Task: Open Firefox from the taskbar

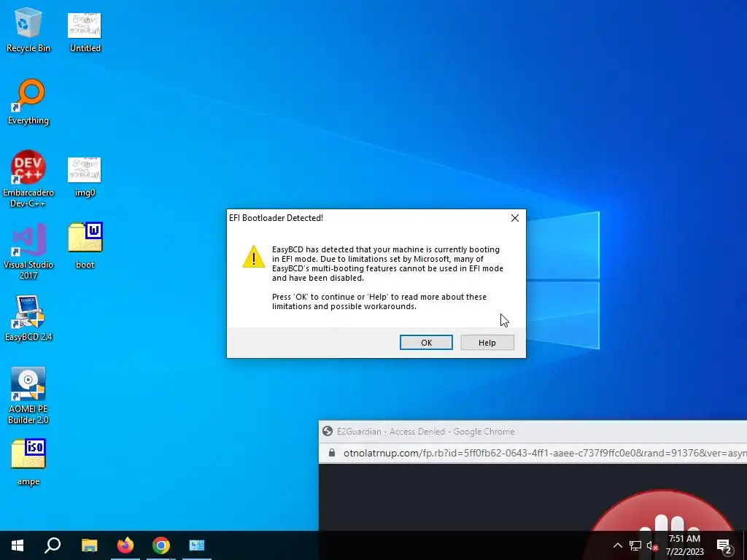Action: [125, 545]
